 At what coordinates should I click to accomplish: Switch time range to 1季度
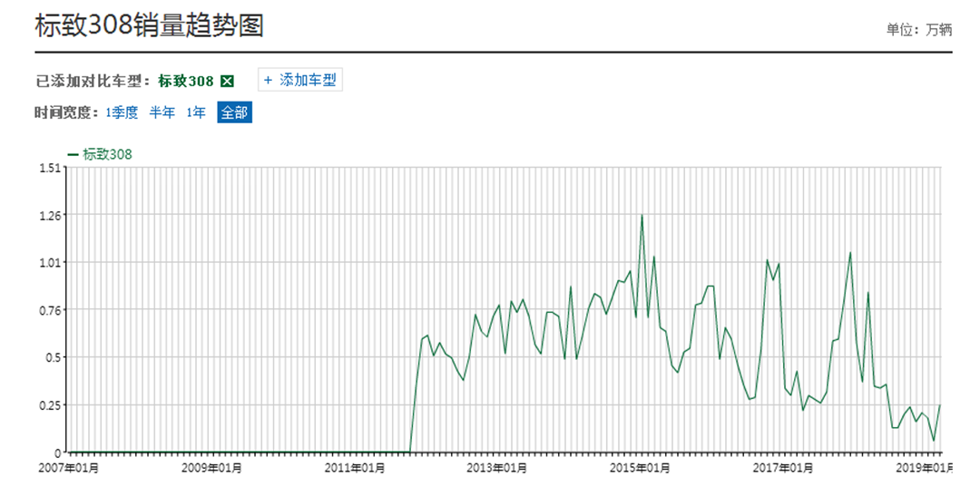[x=122, y=112]
